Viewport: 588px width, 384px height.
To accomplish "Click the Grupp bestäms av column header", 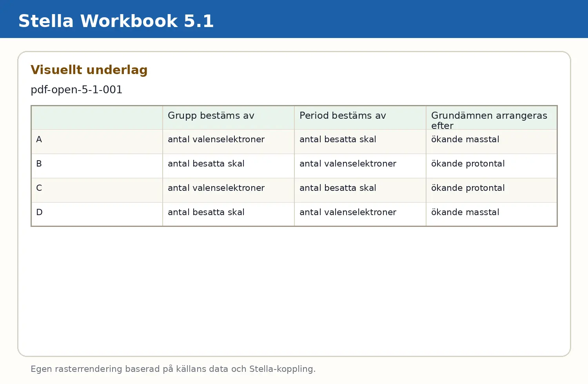I will point(229,118).
